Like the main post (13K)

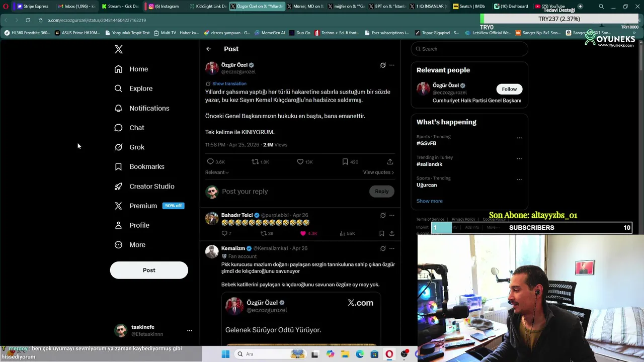305,162
